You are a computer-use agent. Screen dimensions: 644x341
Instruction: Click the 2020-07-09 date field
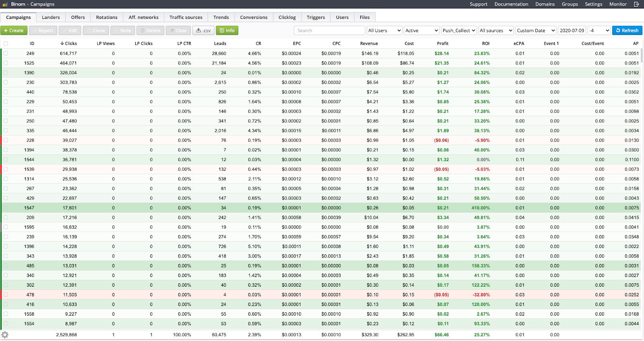tap(572, 31)
